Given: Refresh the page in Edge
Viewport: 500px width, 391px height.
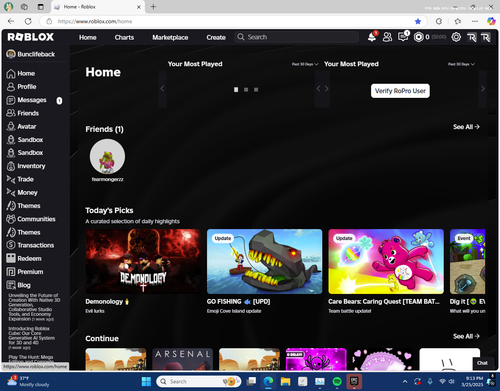Looking at the screenshot, I should 28,21.
